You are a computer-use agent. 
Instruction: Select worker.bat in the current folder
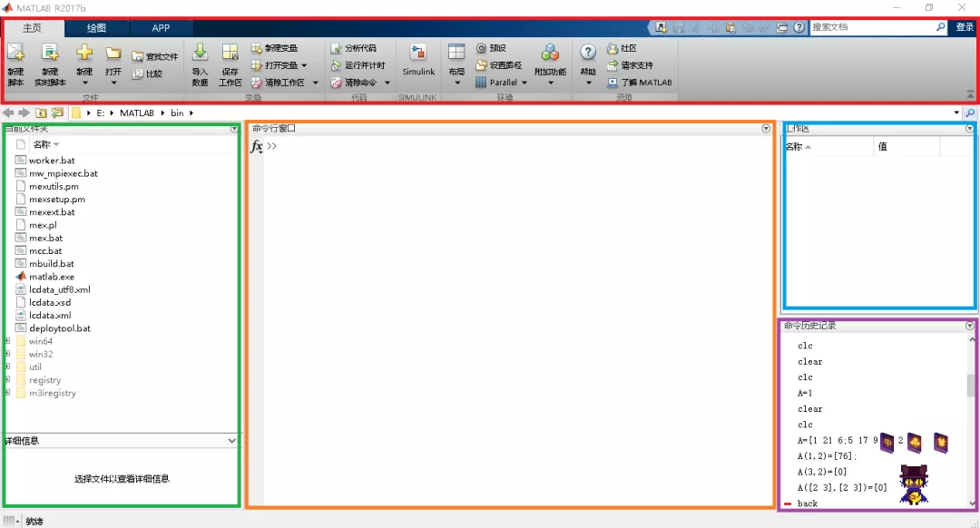(52, 161)
